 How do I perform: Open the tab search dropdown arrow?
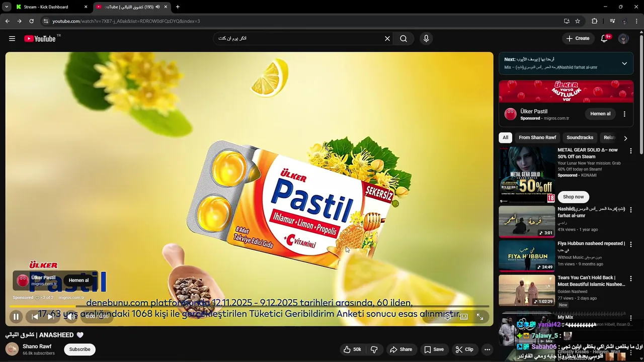point(7,7)
